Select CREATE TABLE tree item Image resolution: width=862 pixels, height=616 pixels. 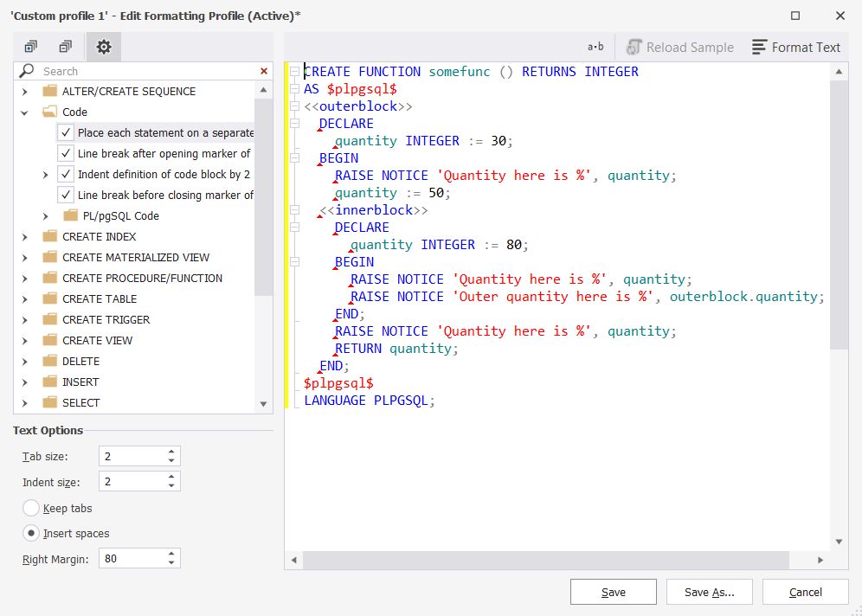[100, 298]
